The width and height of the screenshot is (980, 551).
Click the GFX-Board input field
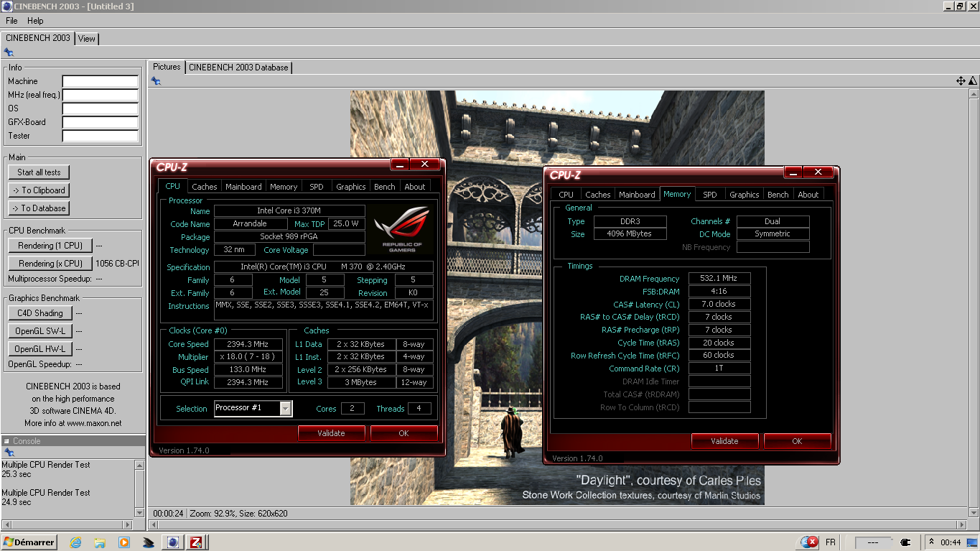[x=100, y=122]
